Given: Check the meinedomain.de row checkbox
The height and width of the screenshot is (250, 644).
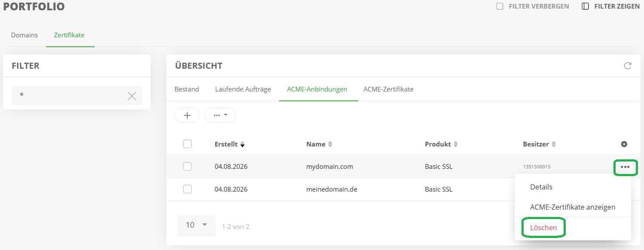Looking at the screenshot, I should [187, 189].
